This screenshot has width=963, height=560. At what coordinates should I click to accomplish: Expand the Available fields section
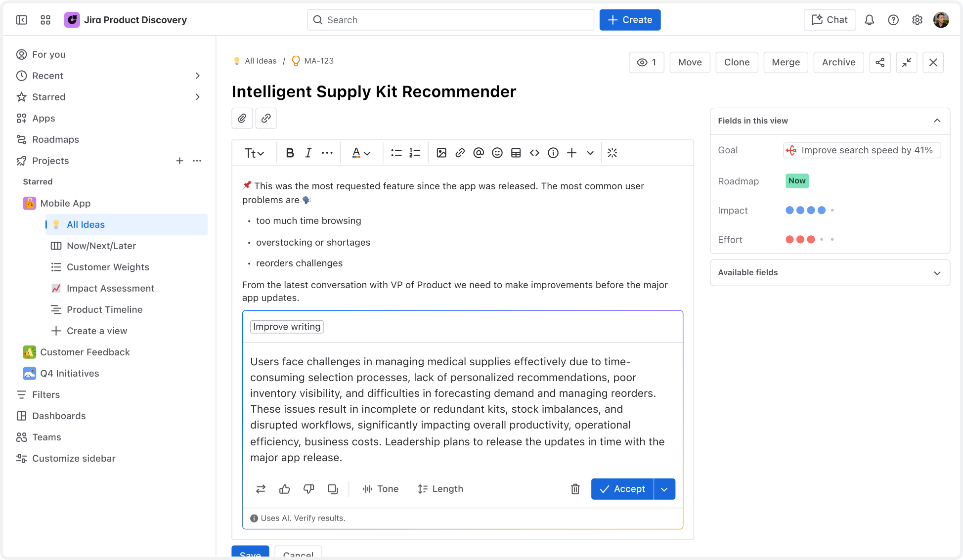[x=936, y=273]
